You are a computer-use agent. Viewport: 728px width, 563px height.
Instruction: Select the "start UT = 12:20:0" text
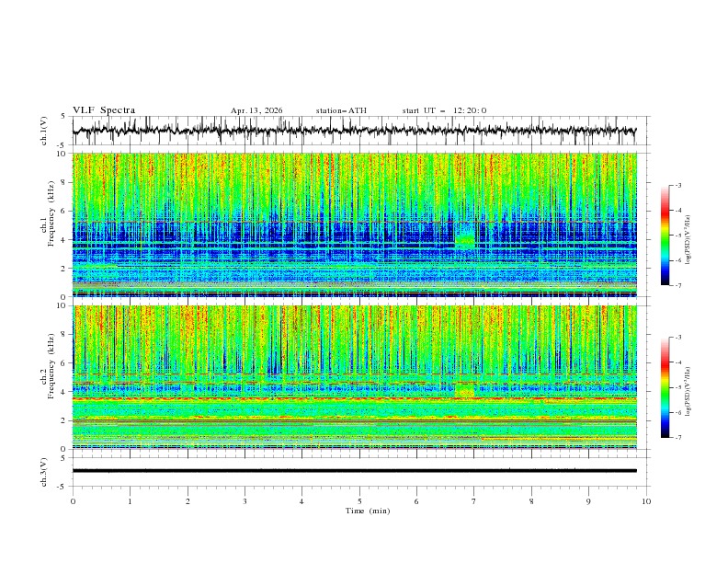click(444, 110)
